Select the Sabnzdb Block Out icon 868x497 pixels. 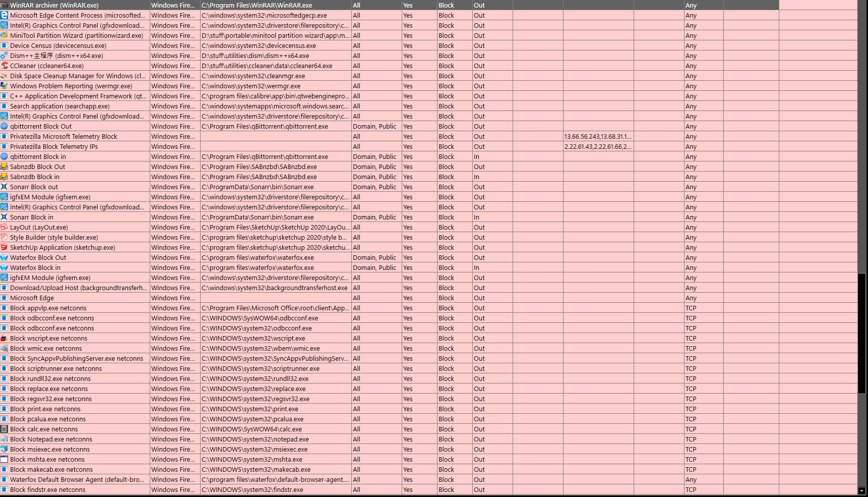pyautogui.click(x=4, y=167)
